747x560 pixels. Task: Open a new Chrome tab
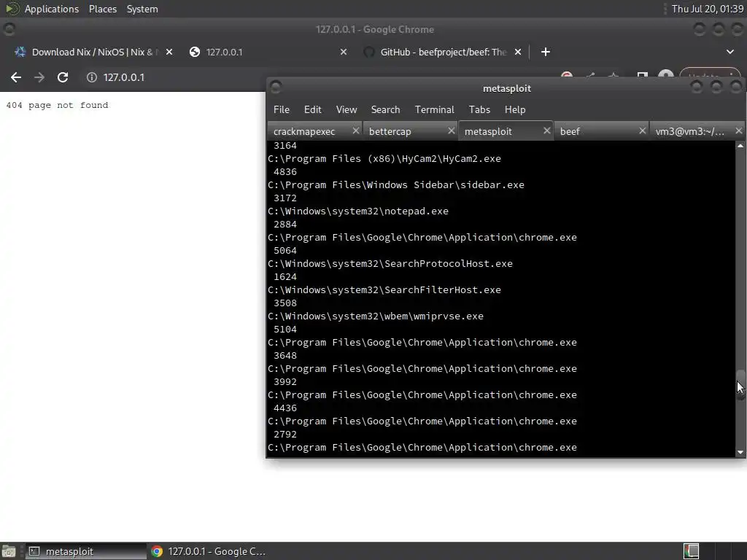pos(546,52)
